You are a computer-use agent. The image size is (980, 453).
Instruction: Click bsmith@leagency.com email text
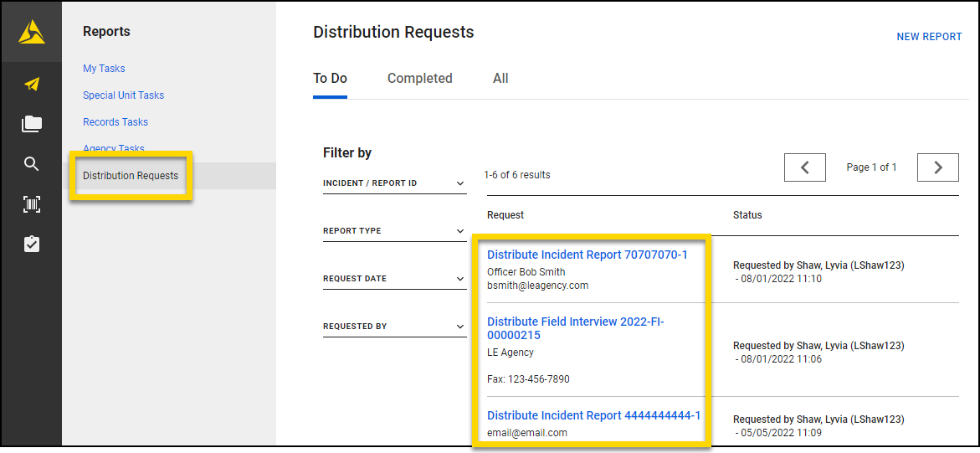(x=537, y=286)
